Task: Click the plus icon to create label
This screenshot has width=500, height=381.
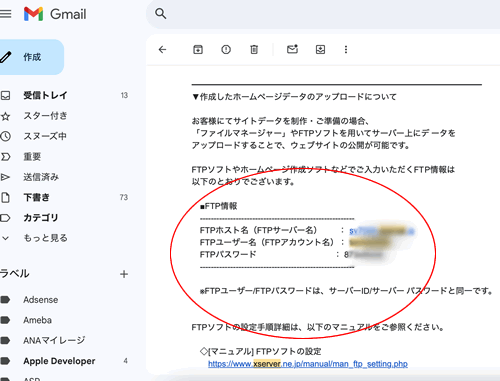Action: click(x=124, y=274)
